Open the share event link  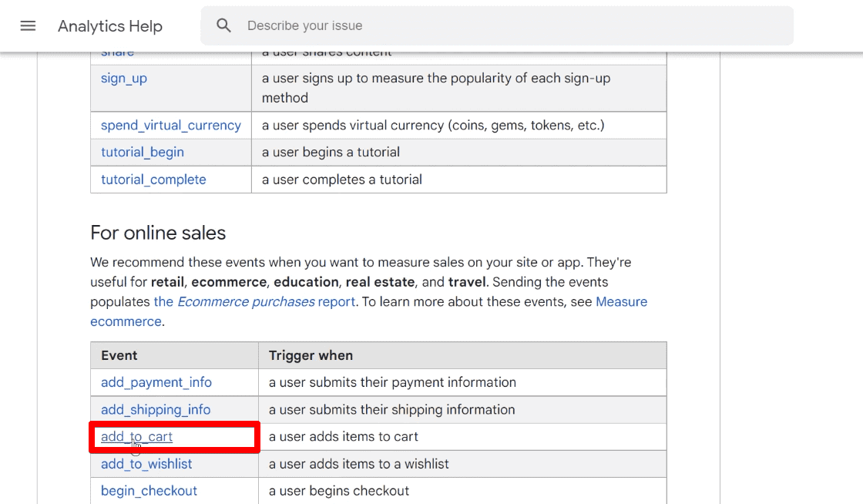117,51
